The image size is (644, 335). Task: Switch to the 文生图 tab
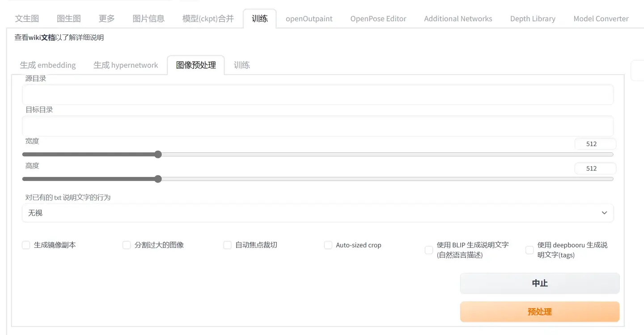27,19
